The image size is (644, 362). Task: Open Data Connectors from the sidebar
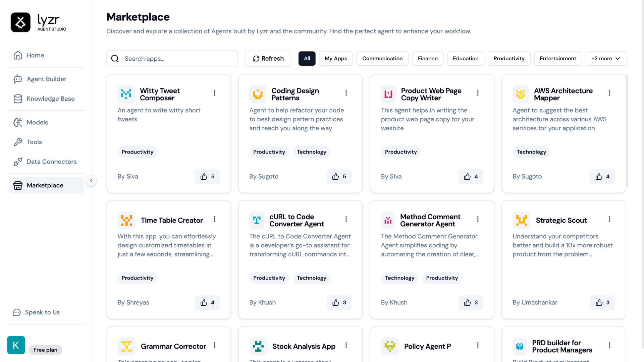(51, 162)
